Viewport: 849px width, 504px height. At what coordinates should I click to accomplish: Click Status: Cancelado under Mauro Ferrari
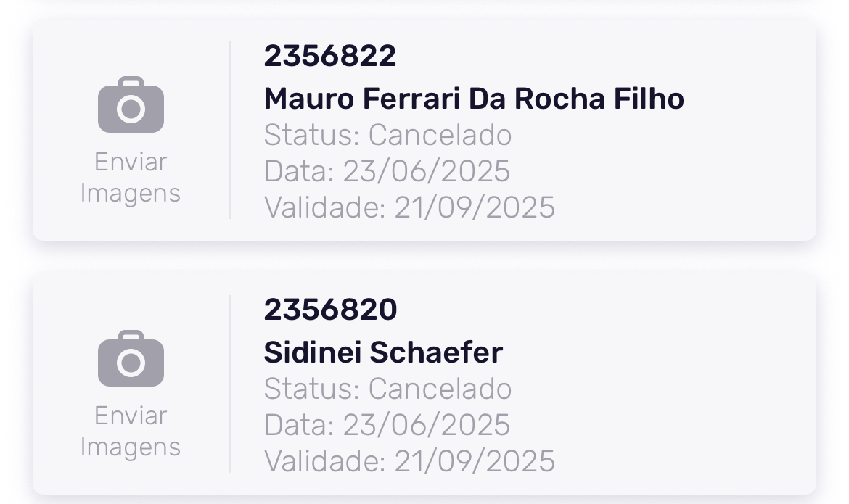click(387, 136)
